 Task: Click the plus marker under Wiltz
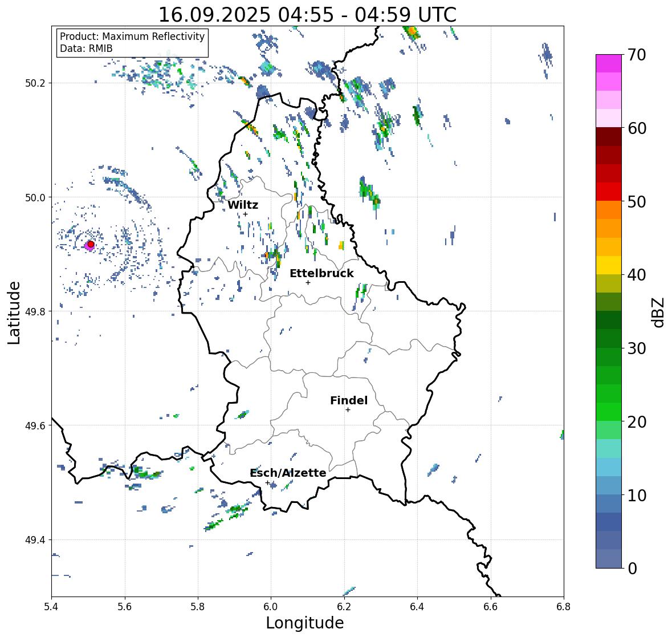pos(245,214)
